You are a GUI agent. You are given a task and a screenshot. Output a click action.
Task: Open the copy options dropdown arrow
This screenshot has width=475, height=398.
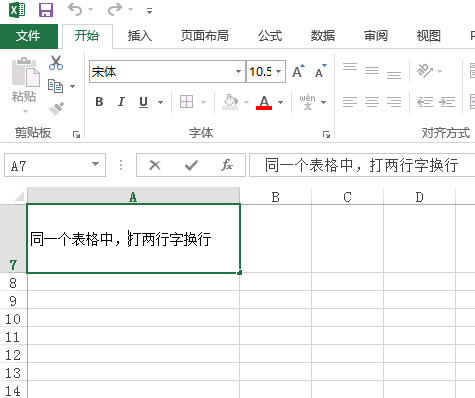[72, 86]
